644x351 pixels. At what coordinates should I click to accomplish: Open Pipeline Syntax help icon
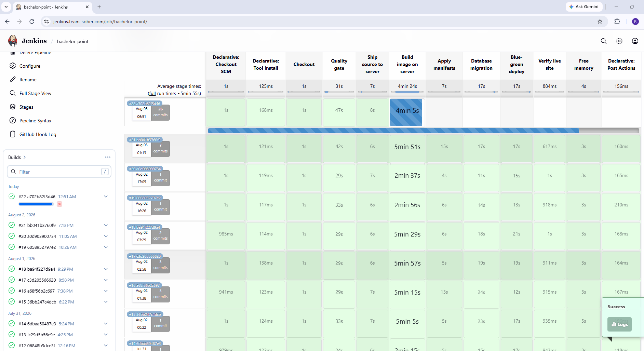coord(13,120)
